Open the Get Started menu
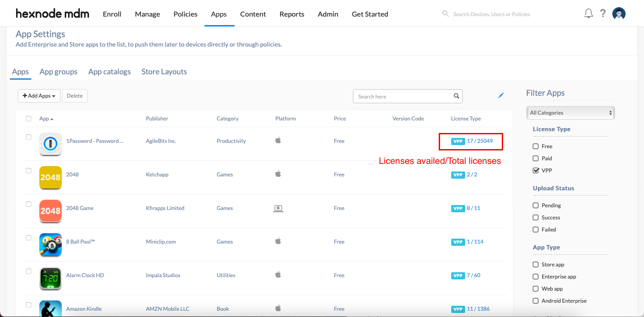The image size is (644, 317). pos(370,14)
